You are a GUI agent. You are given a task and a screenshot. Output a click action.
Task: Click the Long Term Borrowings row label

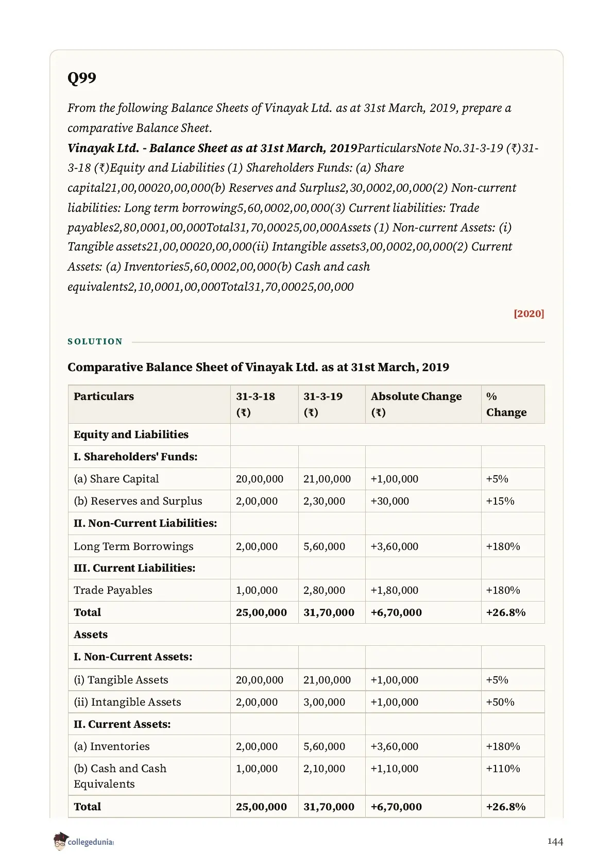pos(133,546)
